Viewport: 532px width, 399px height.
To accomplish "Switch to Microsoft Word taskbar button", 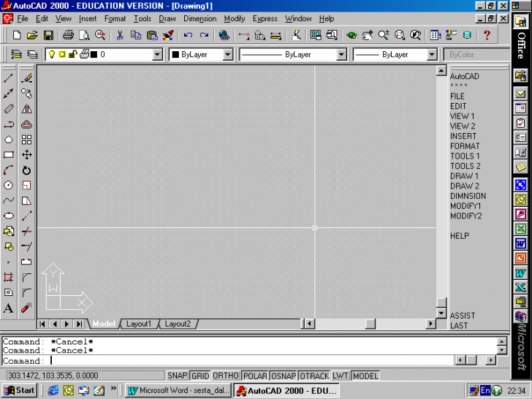I will coord(178,390).
